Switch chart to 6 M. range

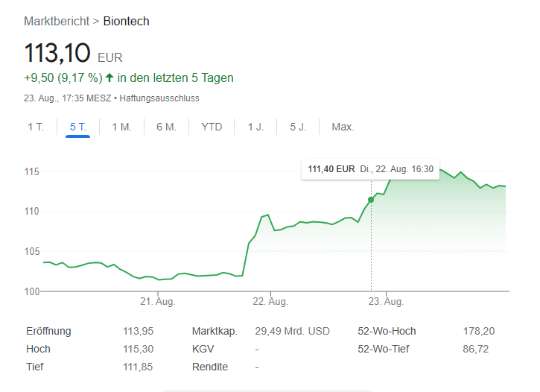tap(166, 127)
